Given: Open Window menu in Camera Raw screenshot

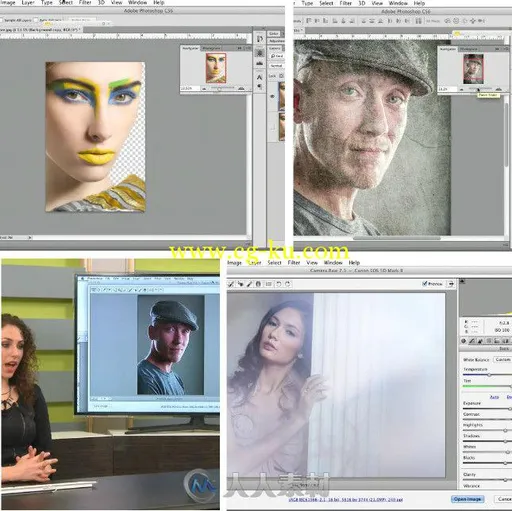Looking at the screenshot, I should (333, 263).
